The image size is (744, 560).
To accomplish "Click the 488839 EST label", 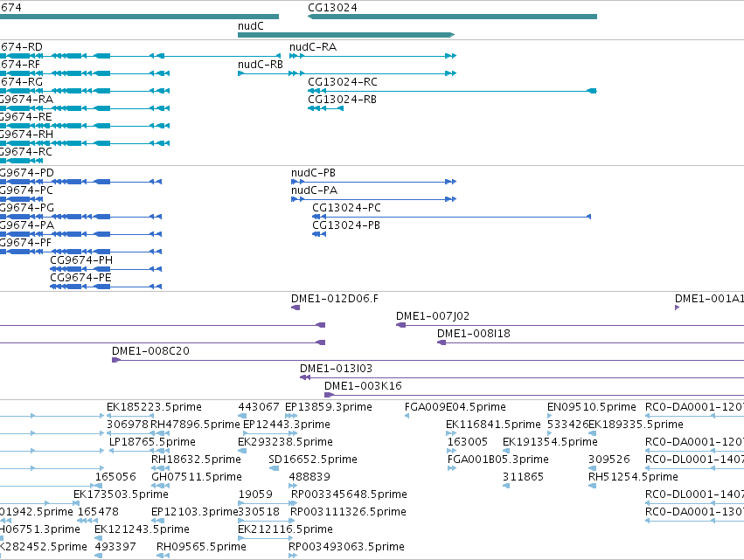I will coord(309,477).
